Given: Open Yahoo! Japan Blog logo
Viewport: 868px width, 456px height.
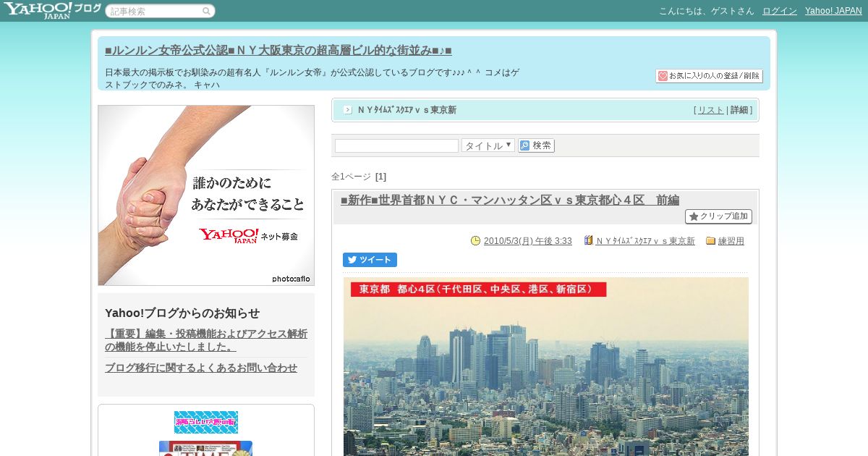Looking at the screenshot, I should (51, 10).
